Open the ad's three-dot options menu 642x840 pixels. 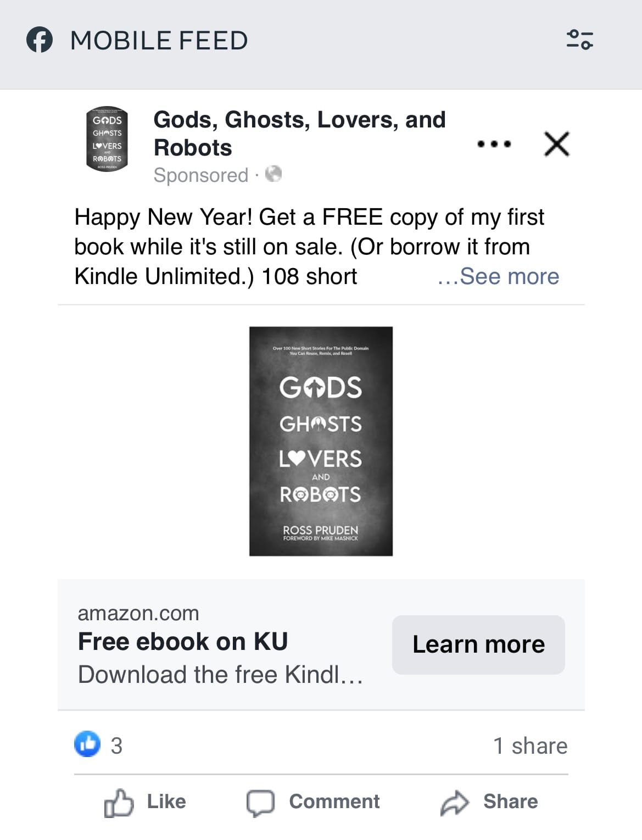click(494, 144)
